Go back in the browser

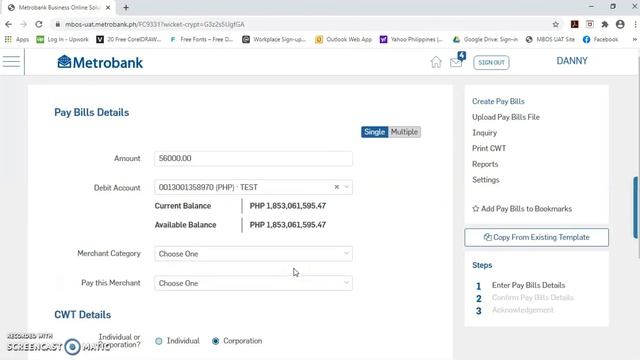click(x=9, y=24)
